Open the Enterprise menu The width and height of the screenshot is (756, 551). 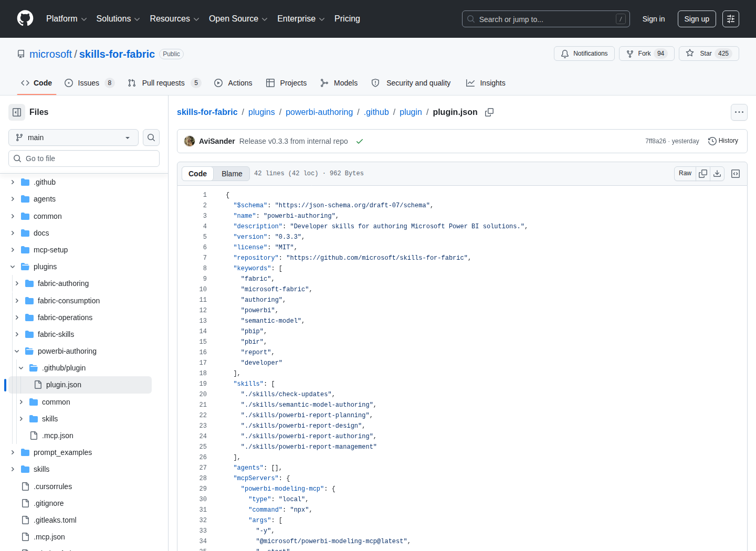[301, 19]
